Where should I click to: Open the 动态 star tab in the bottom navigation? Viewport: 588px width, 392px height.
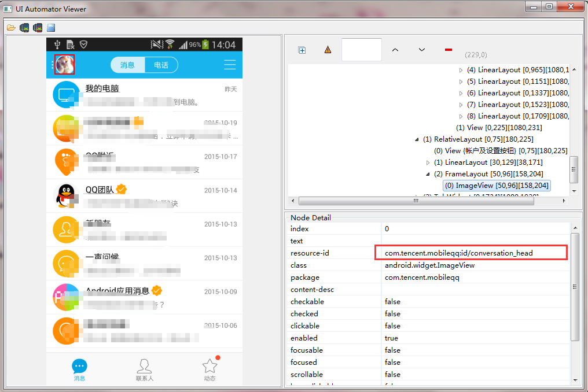tap(210, 369)
